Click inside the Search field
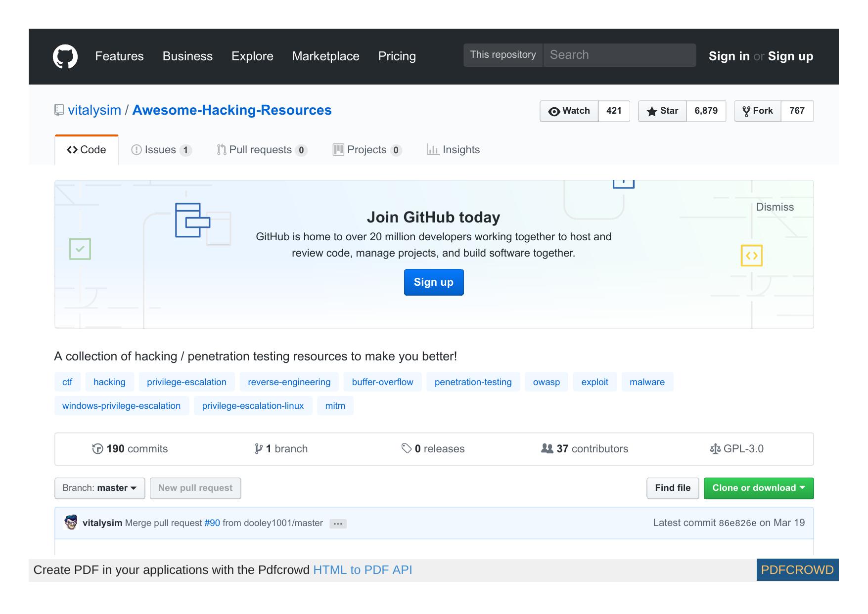Viewport: 868px width, 614px height. [x=618, y=55]
